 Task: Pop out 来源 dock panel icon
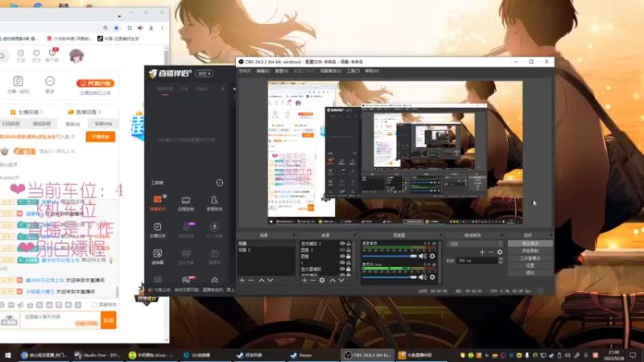[x=355, y=236]
